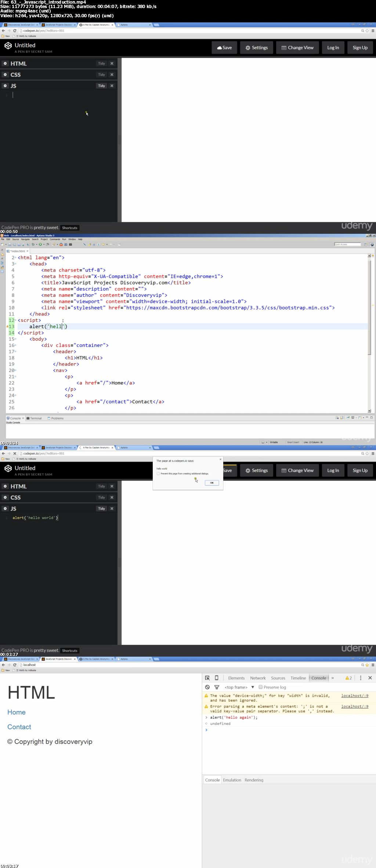The image size is (376, 868).
Task: Toggle the DevTools device mode icon
Action: [x=217, y=678]
